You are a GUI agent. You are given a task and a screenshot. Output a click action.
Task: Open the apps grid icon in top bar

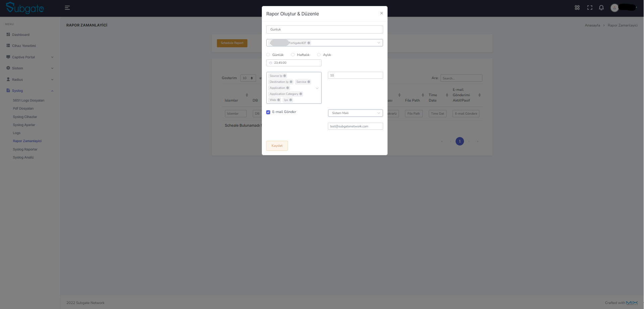(577, 7)
